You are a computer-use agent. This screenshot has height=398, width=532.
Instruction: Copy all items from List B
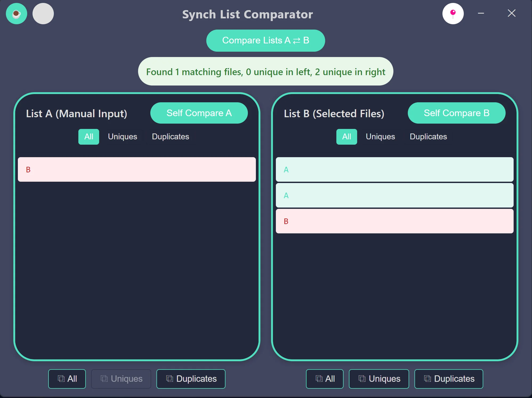325,379
